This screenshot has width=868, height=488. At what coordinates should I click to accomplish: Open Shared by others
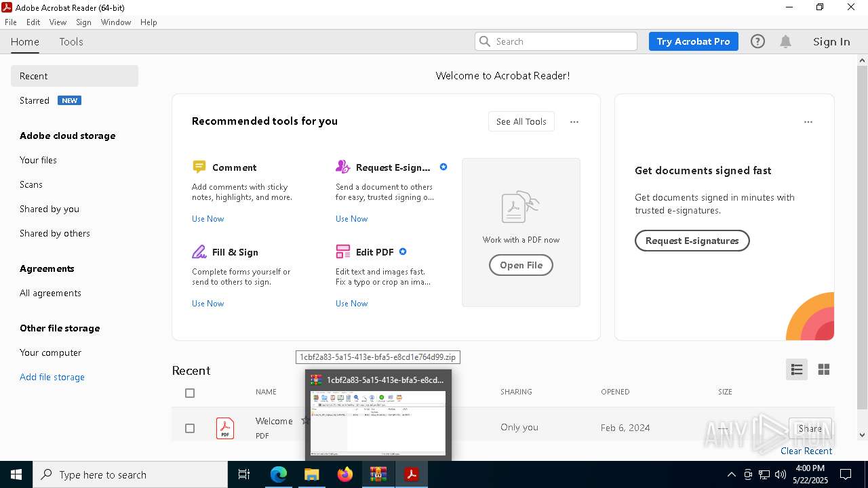click(55, 233)
